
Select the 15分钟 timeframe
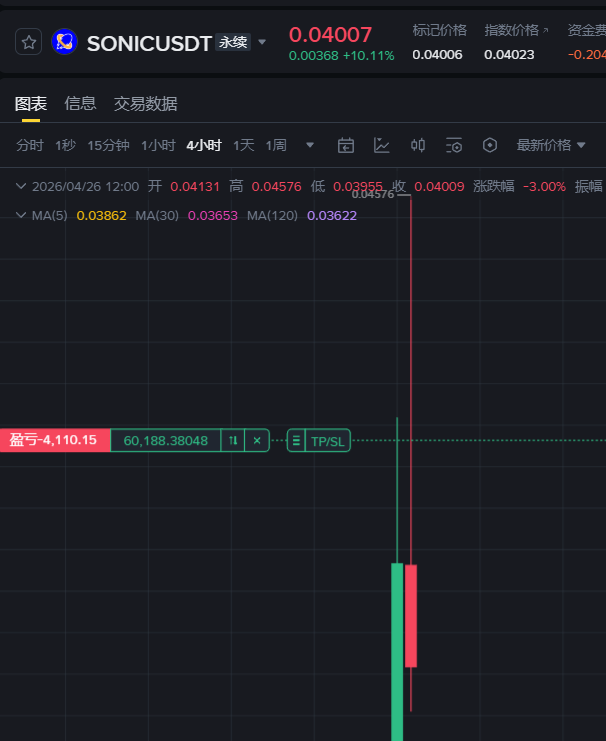coord(108,145)
